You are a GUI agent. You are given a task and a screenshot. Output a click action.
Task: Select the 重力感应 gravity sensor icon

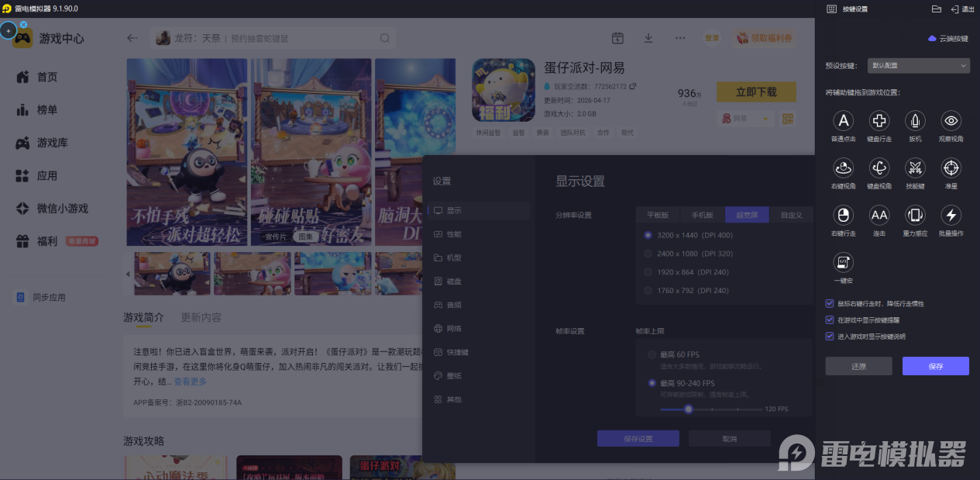click(915, 215)
